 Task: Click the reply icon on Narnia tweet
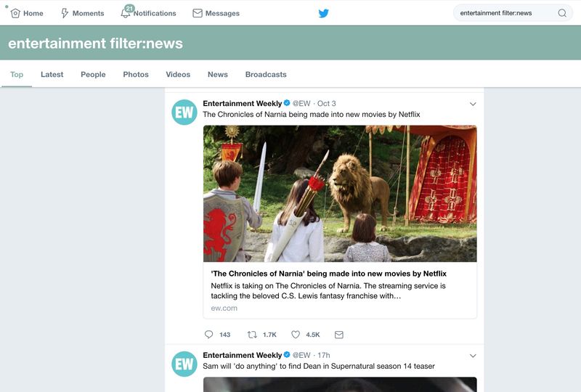click(208, 335)
